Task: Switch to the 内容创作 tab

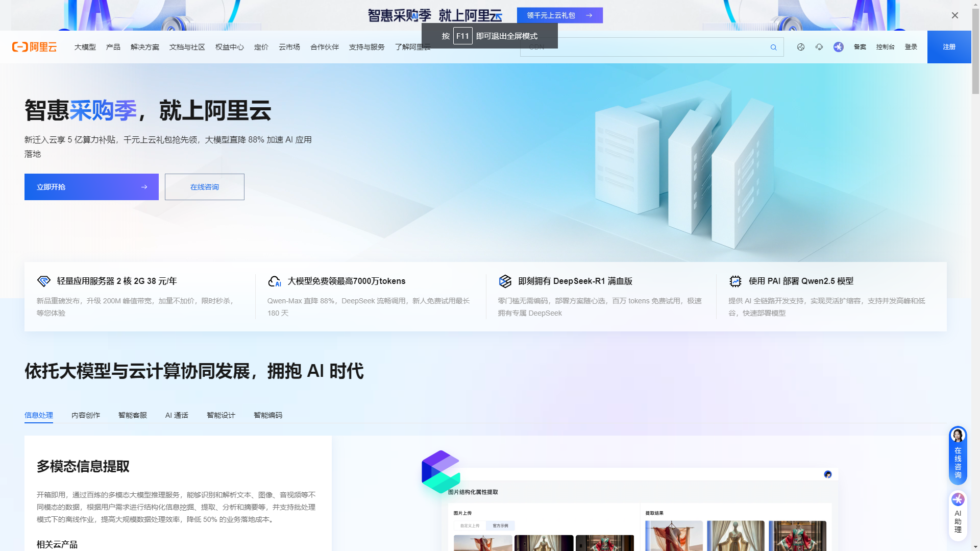Action: tap(86, 415)
